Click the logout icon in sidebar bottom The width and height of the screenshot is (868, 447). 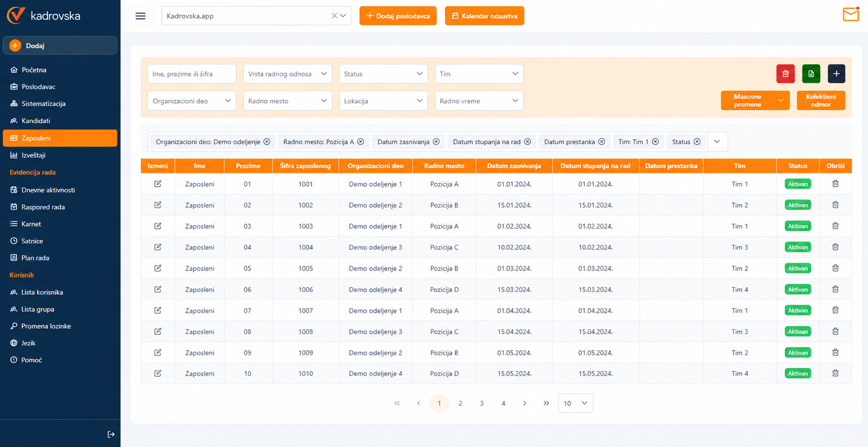pos(111,435)
